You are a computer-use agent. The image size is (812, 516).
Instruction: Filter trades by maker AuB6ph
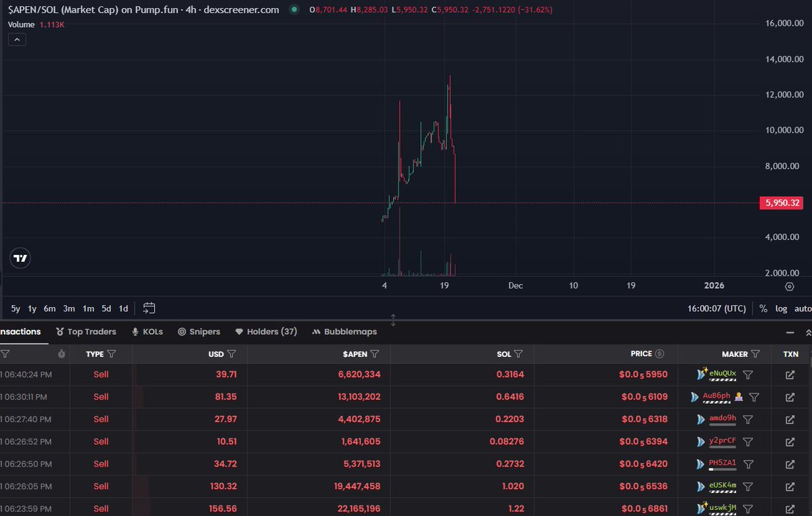point(754,397)
